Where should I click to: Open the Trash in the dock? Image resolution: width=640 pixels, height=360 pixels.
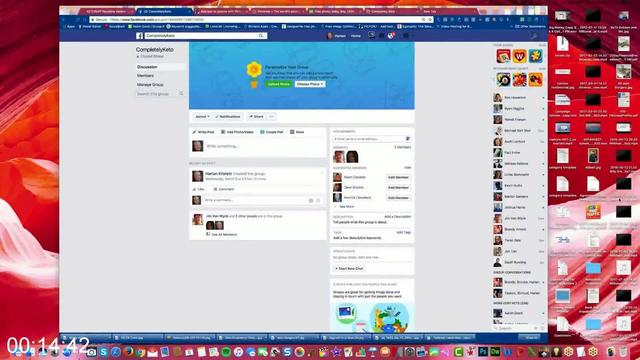pyautogui.click(x=623, y=352)
